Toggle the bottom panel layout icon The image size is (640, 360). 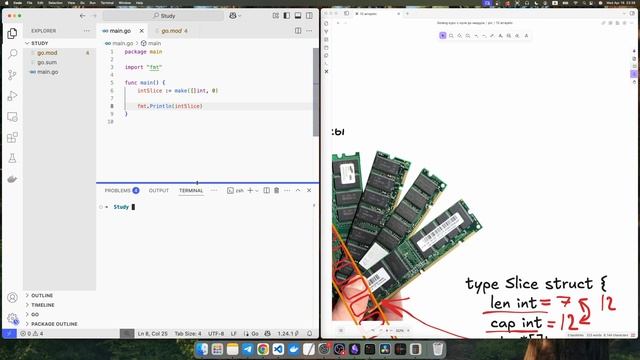click(x=298, y=16)
